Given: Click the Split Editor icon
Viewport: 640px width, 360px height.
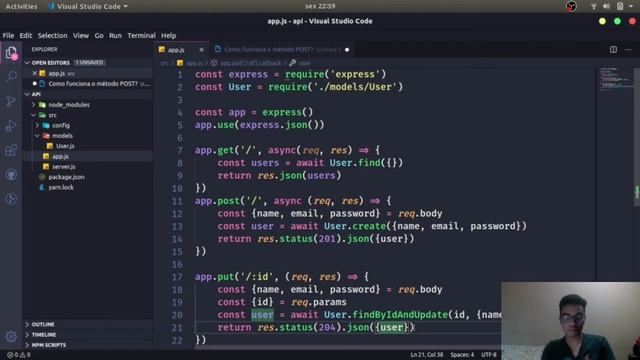Looking at the screenshot, I should coord(613,49).
